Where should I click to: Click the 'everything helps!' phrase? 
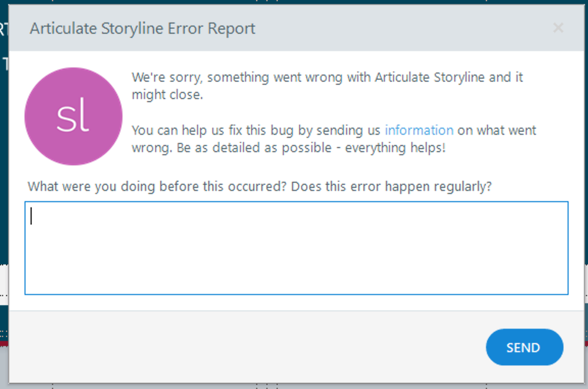(396, 148)
